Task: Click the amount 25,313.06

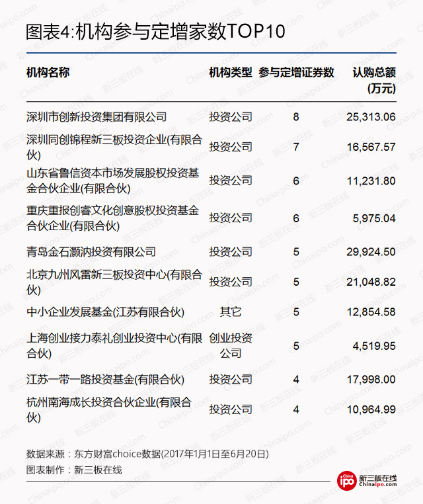Action: tap(371, 116)
